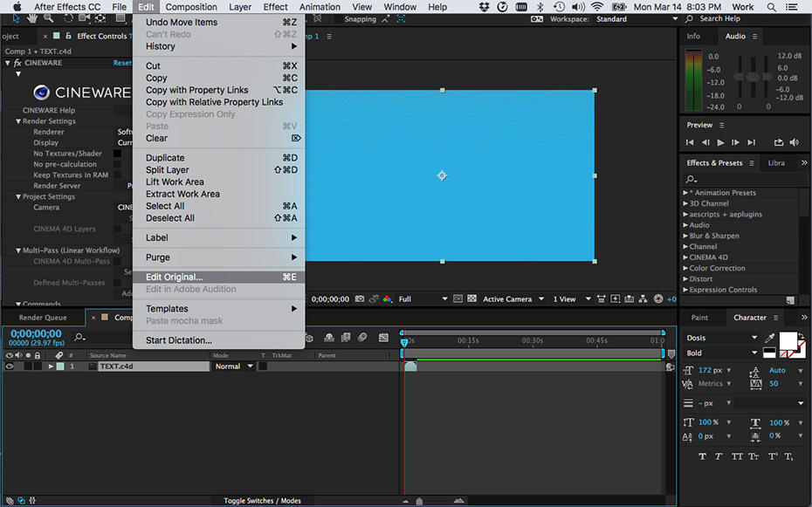
Task: Toggle the No Textures/Shader checkbox
Action: coord(117,154)
